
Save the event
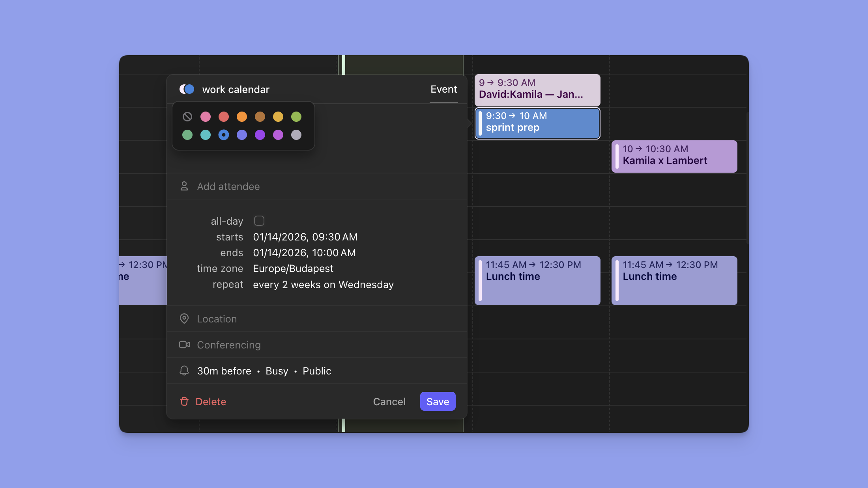point(438,401)
